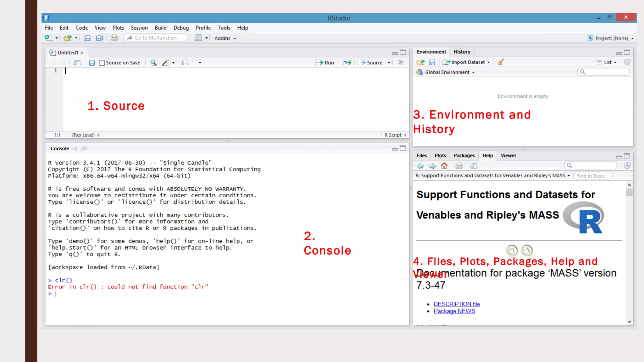The width and height of the screenshot is (644, 362).
Task: Click the Help scrollbar down arrow
Action: pos(629,321)
